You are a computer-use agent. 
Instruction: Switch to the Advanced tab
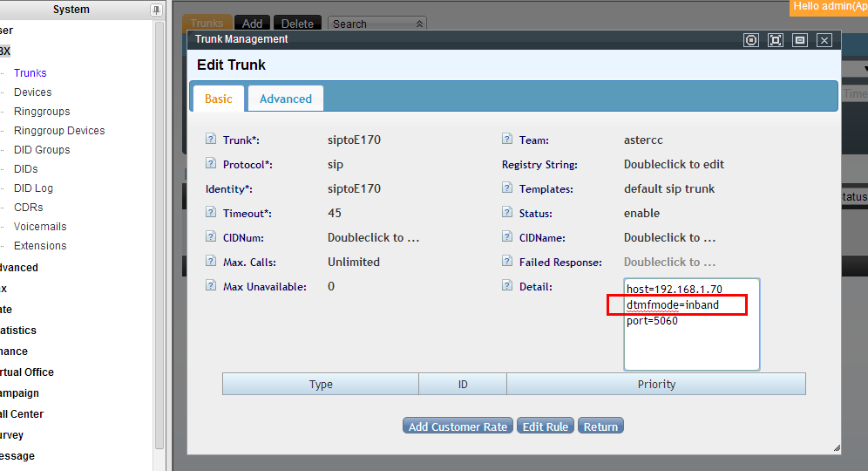(285, 99)
